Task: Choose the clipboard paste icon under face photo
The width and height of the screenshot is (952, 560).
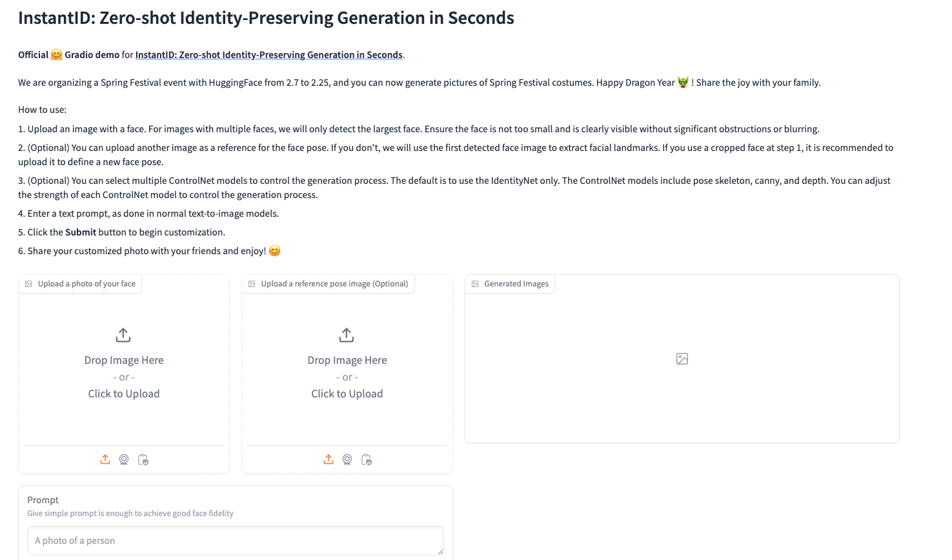Action: pos(143,459)
